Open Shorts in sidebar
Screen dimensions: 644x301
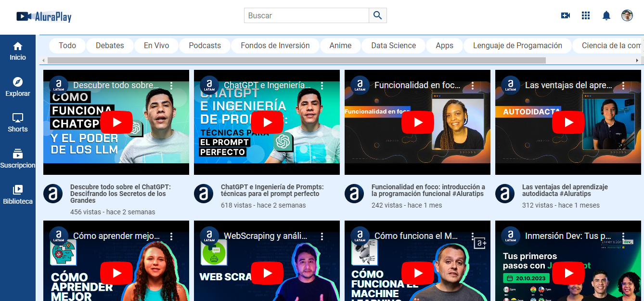click(18, 122)
